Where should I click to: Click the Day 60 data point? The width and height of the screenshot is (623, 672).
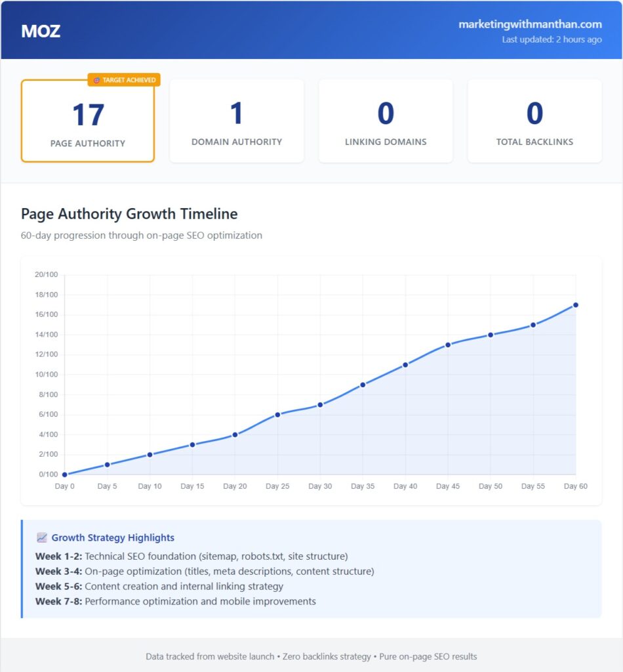[x=576, y=305]
